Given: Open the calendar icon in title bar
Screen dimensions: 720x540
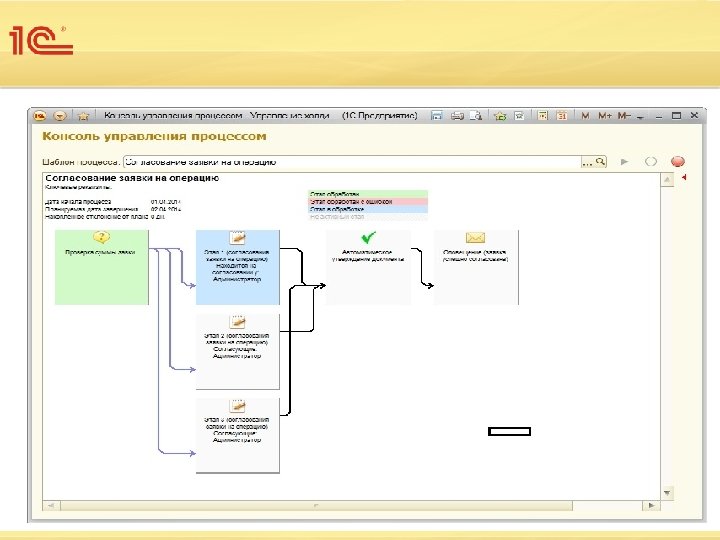Looking at the screenshot, I should pyautogui.click(x=562, y=116).
